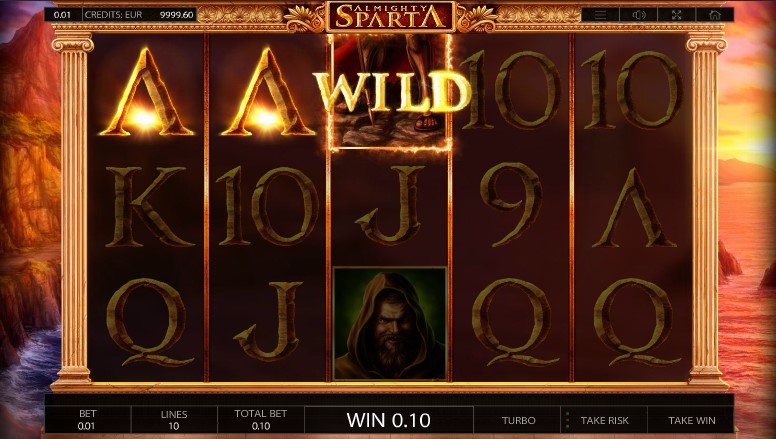Toggle Turbo spin mode
The width and height of the screenshot is (776, 439).
[518, 420]
